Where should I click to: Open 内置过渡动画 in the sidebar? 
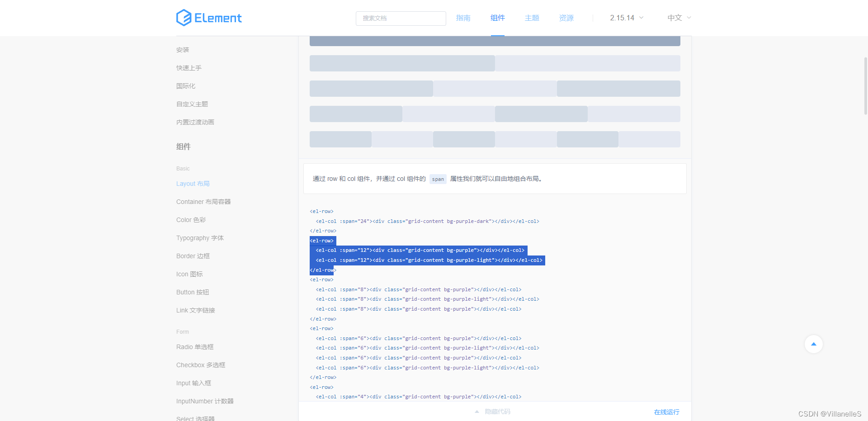click(195, 122)
